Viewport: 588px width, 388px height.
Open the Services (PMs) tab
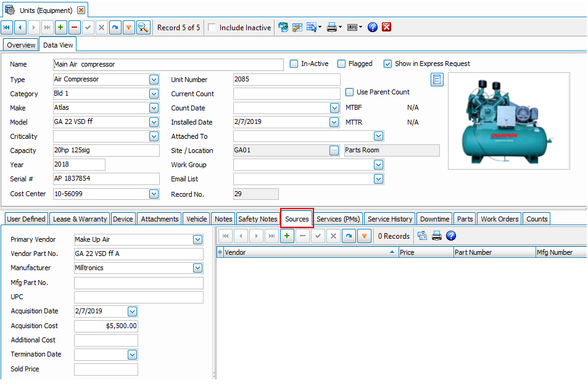click(x=338, y=219)
